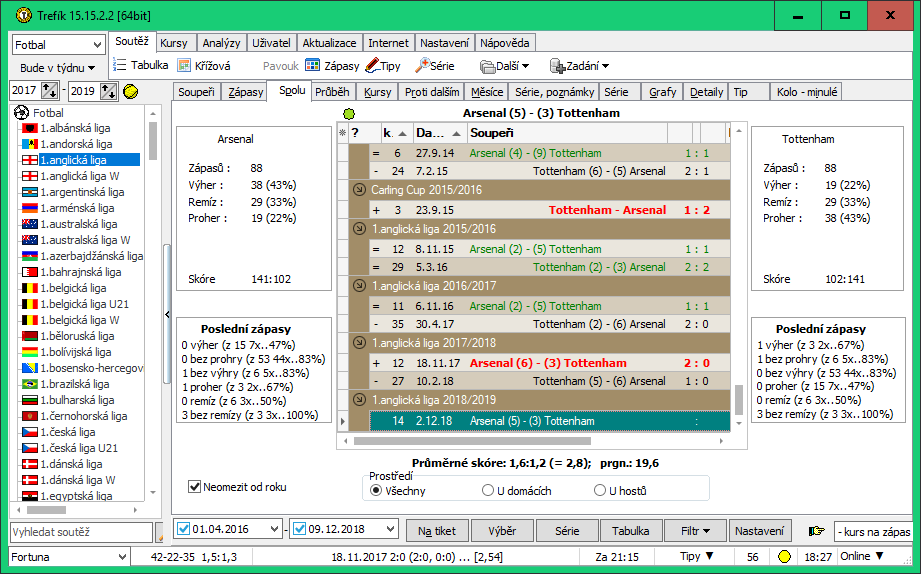Screen dimensions: 921x574
Task: Sort by the Soupeři column header
Action: (567, 133)
